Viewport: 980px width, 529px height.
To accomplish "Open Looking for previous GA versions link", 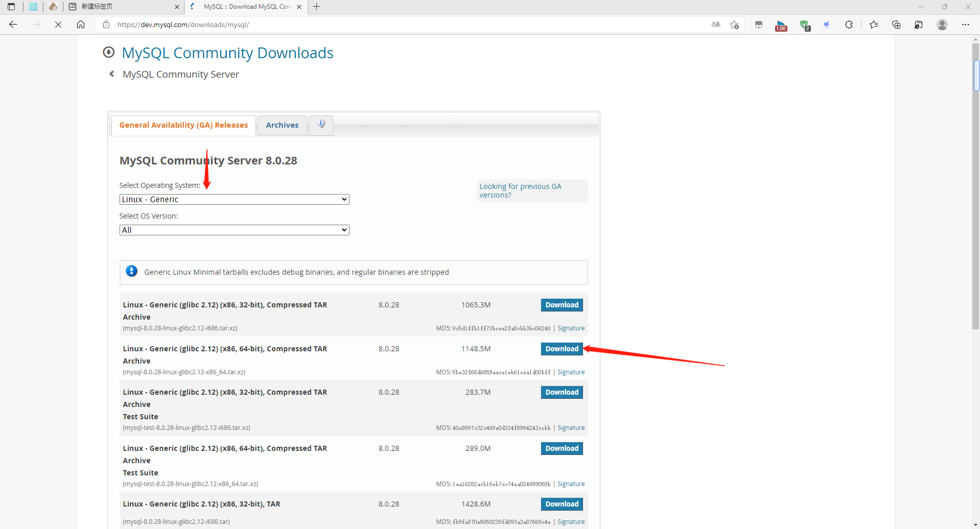I will [520, 190].
